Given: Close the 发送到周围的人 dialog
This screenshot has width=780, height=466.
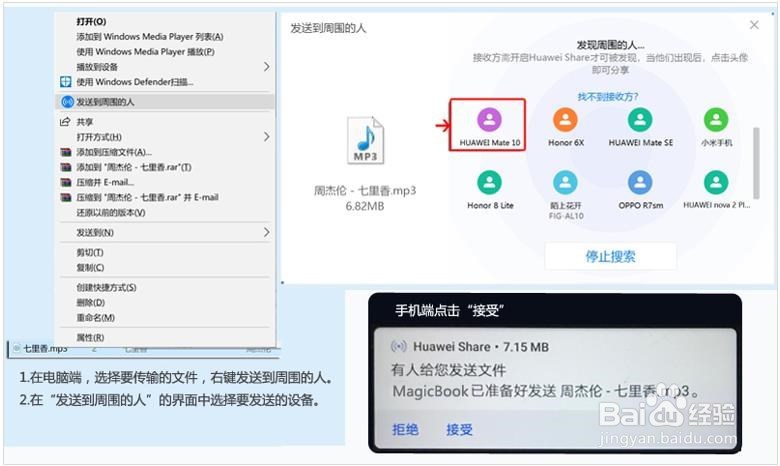Looking at the screenshot, I should [754, 25].
